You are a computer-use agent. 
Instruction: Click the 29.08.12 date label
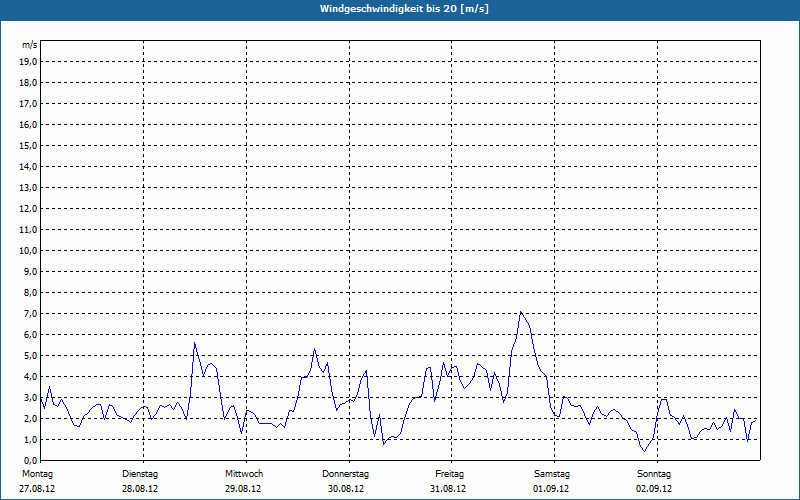coord(243,489)
